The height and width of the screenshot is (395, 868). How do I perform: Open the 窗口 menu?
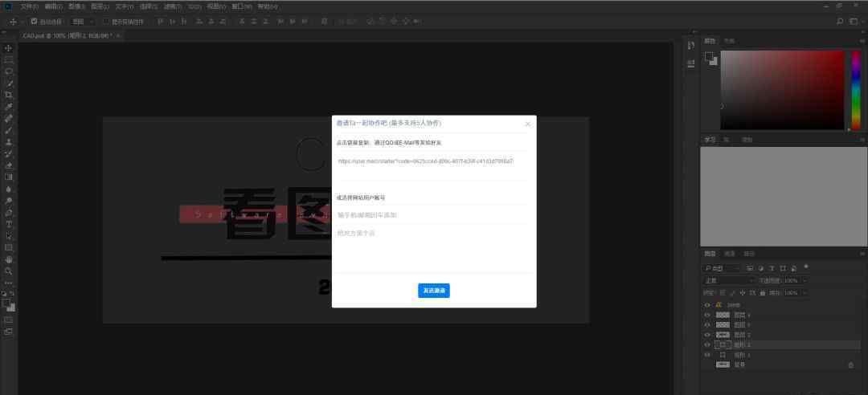click(240, 6)
